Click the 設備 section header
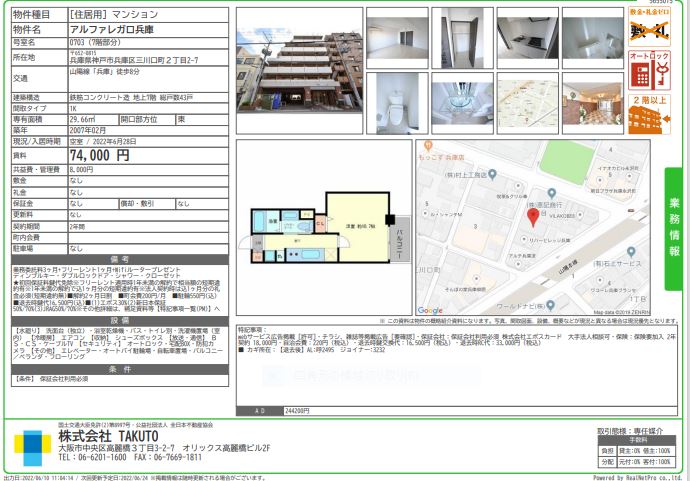This screenshot has height=481, width=690. (x=120, y=321)
